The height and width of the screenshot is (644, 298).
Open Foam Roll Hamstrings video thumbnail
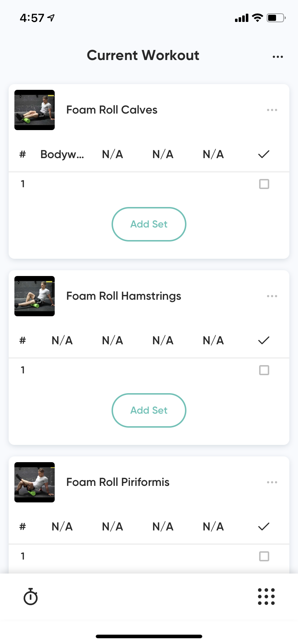coord(35,296)
